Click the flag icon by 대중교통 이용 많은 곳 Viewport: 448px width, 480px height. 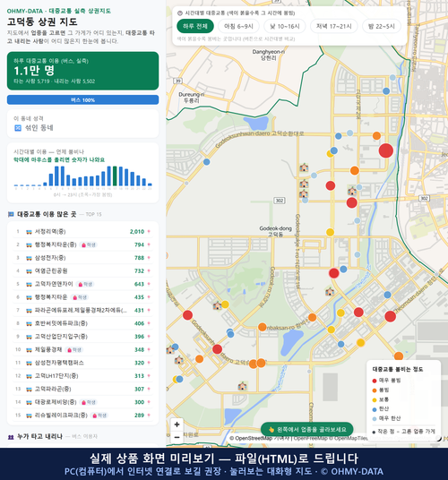coord(11,214)
